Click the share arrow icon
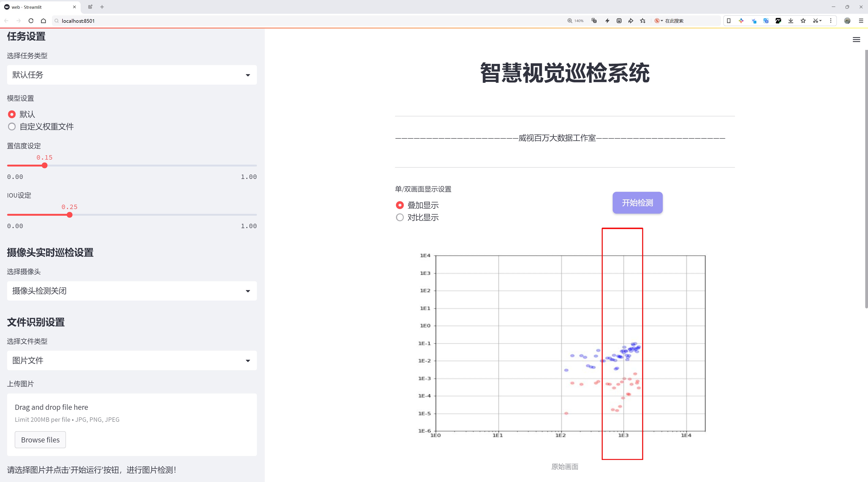 (x=631, y=20)
